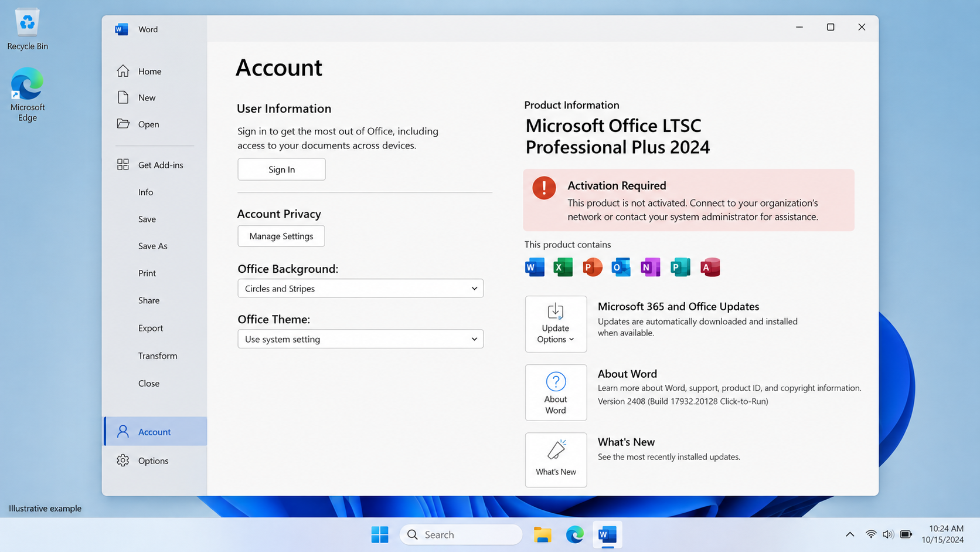
Task: Select Save As in the sidebar
Action: (x=153, y=246)
